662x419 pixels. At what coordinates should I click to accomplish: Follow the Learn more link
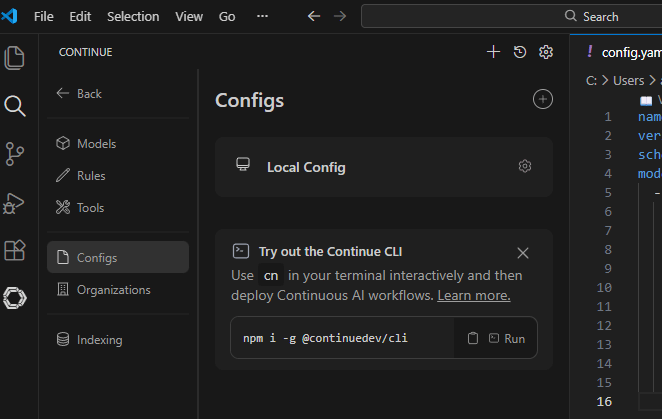pyautogui.click(x=474, y=296)
